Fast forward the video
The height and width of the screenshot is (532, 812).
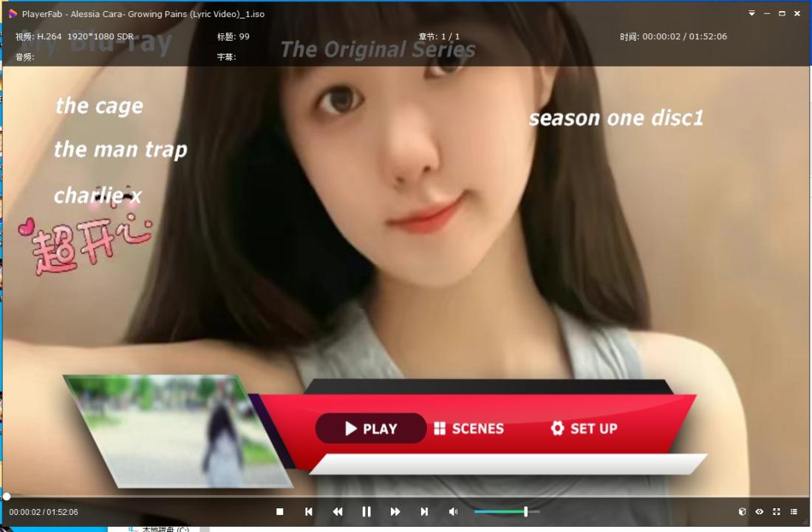[x=395, y=512]
